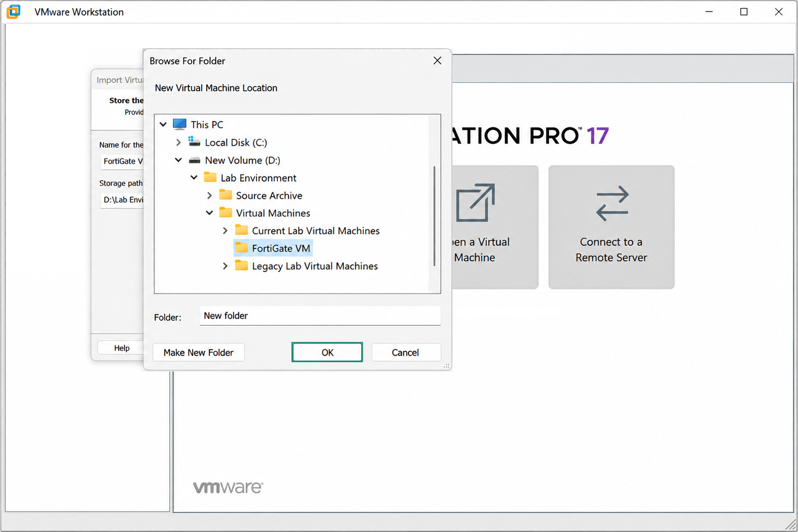
Task: Click the Connect to a Remote Server arrows icon
Action: [x=612, y=203]
